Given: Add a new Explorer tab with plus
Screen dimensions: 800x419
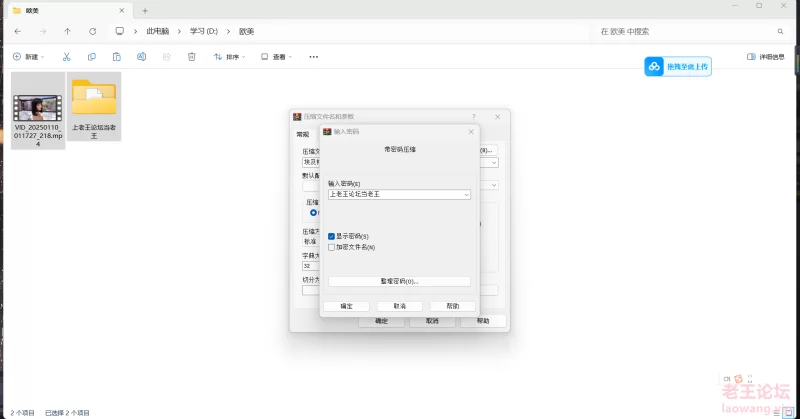Looking at the screenshot, I should tap(145, 10).
